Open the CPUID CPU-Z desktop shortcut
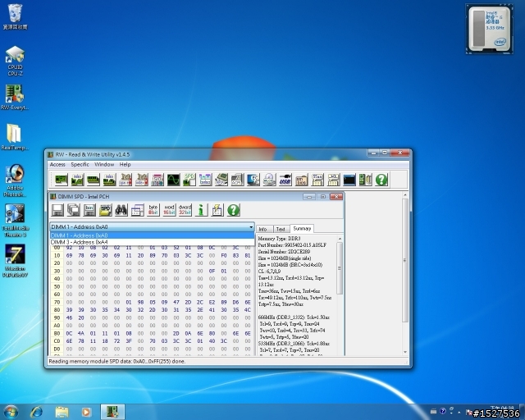The width and height of the screenshot is (525, 420). (15, 61)
